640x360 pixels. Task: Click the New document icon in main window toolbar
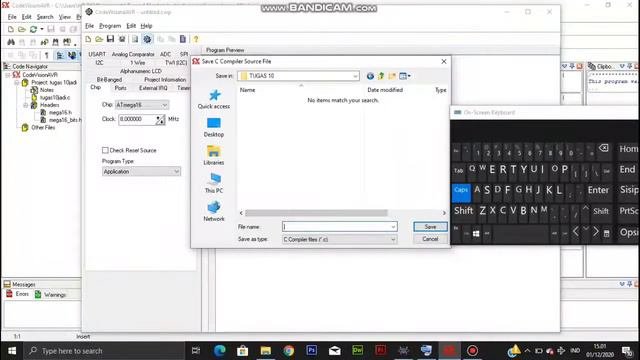(x=11, y=29)
